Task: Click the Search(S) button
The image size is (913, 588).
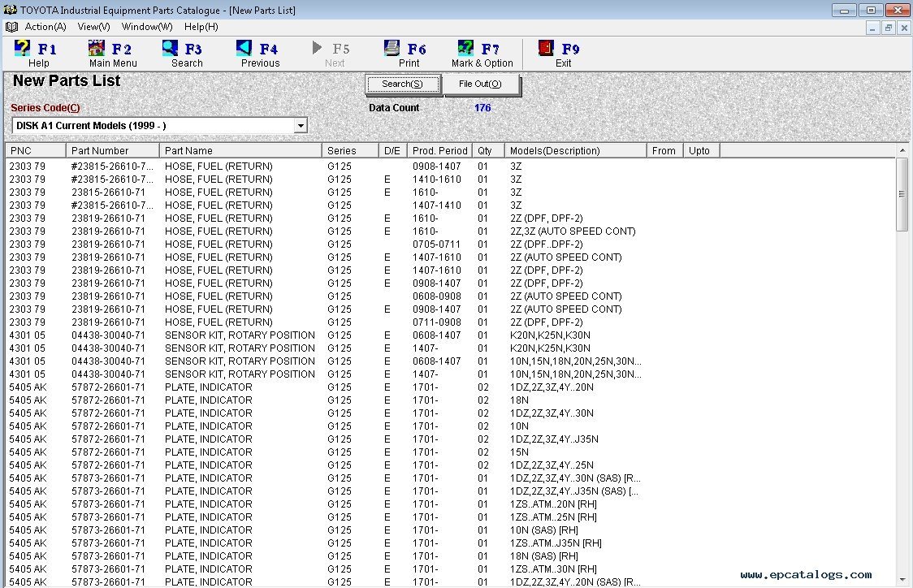Action: click(x=402, y=84)
